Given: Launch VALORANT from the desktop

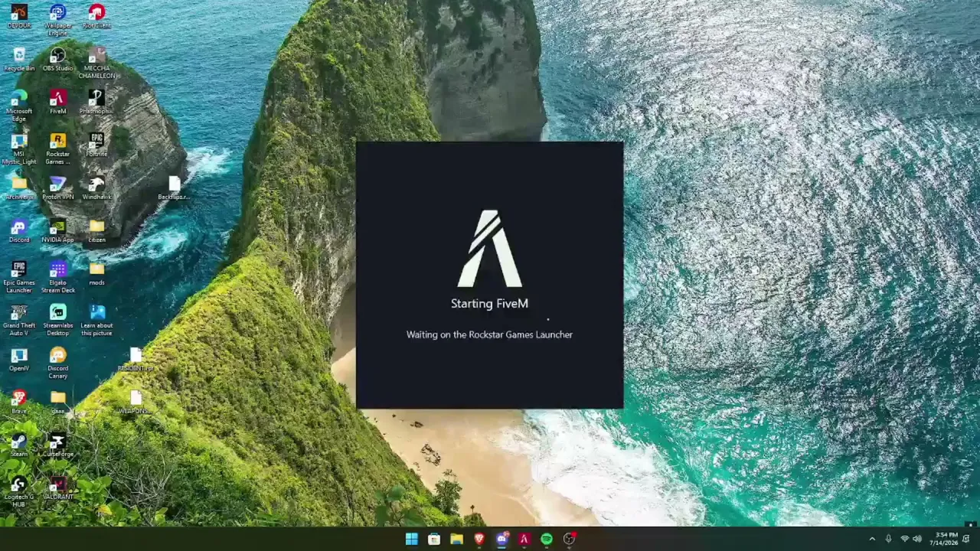Looking at the screenshot, I should click(57, 487).
